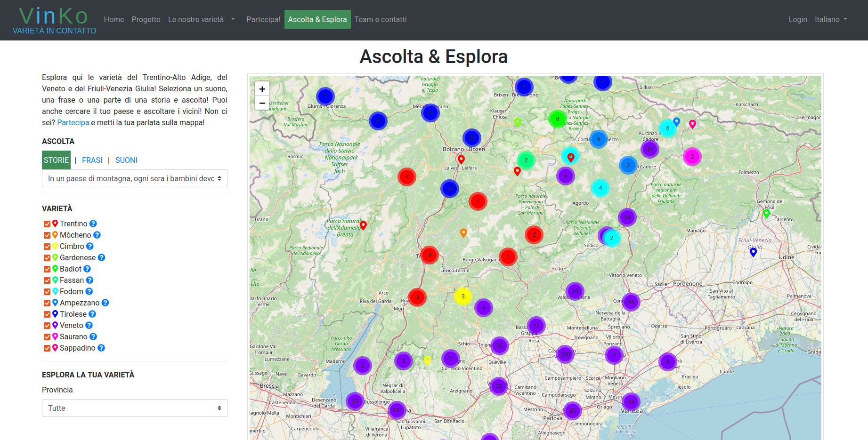The height and width of the screenshot is (440, 868).
Task: Select the purple cluster labeled 100
Action: click(x=565, y=354)
